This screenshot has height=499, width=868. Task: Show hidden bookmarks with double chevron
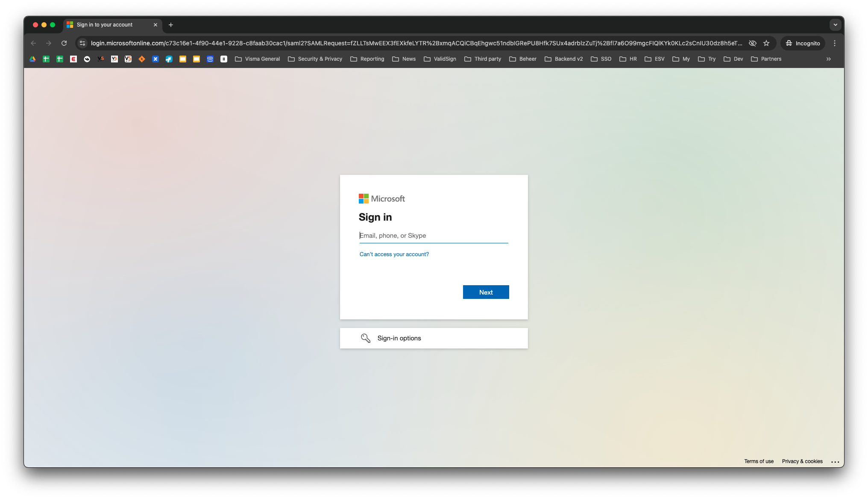[x=829, y=59]
